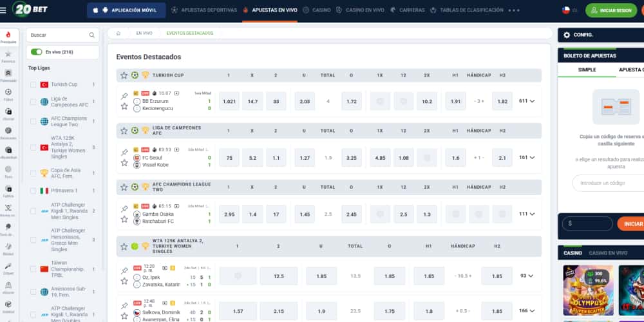This screenshot has width=644, height=322.
Task: Expand the 161 markets for FC Seoul match
Action: (x=527, y=157)
